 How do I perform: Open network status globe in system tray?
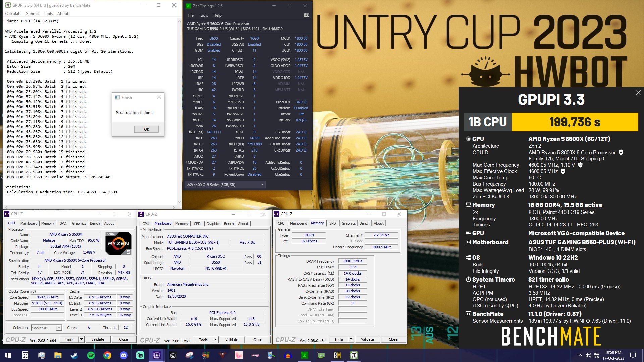point(596,355)
